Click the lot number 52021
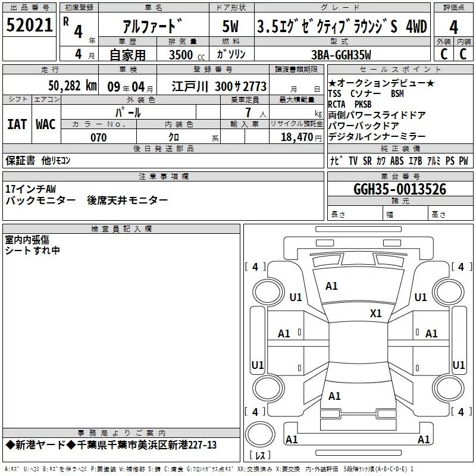The image size is (476, 476). (x=29, y=26)
